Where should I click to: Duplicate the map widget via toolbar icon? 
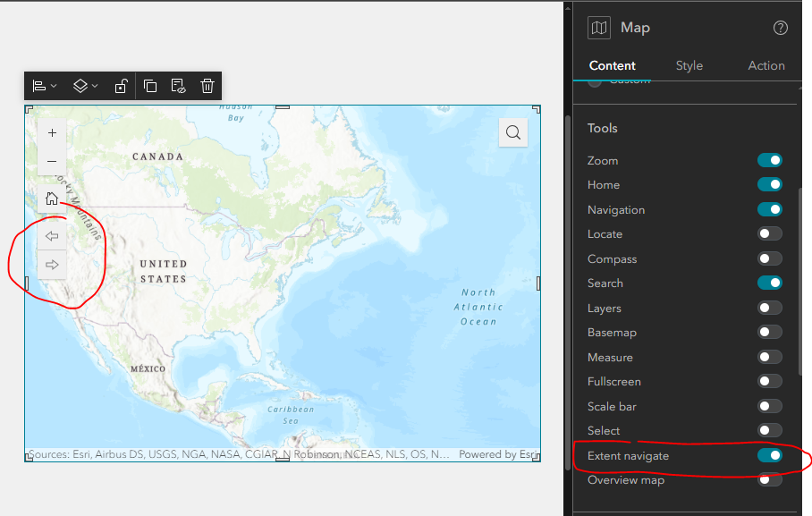150,85
